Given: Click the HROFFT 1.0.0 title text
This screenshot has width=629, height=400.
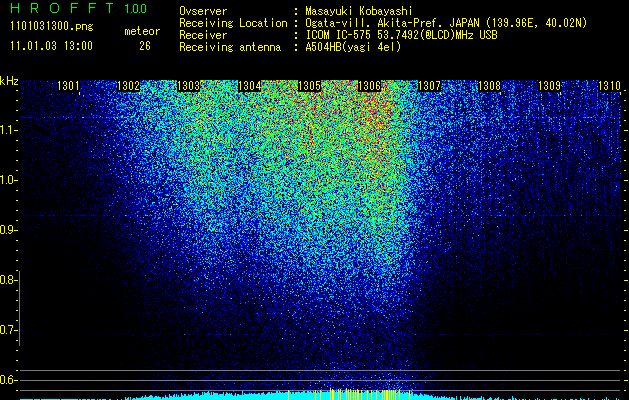Looking at the screenshot, I should [79, 8].
